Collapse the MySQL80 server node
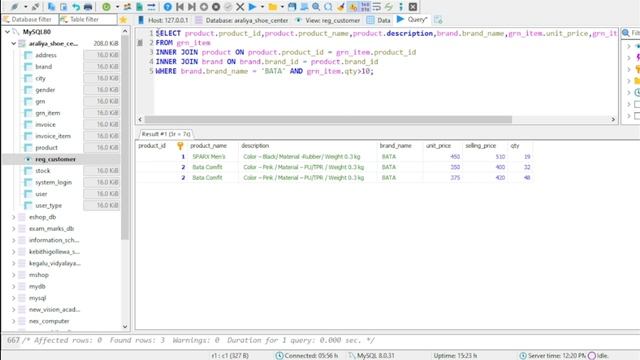This screenshot has width=640, height=360. 7,31
